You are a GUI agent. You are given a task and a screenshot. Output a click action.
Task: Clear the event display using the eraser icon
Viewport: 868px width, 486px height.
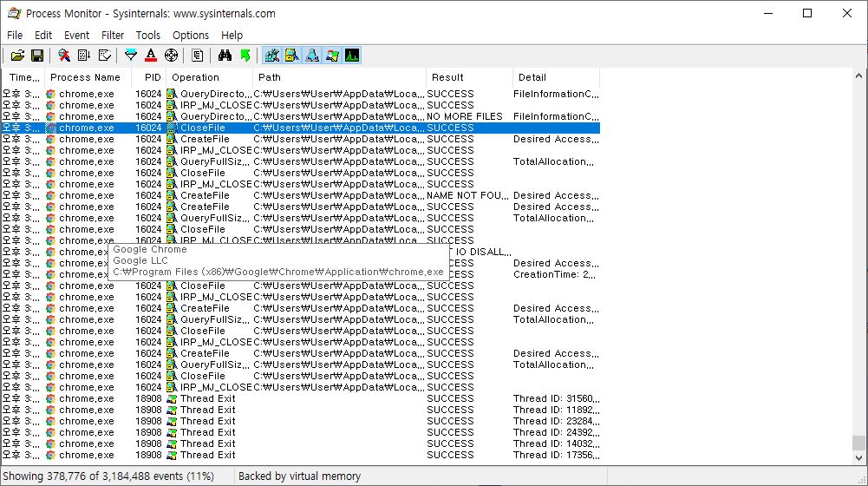(105, 56)
